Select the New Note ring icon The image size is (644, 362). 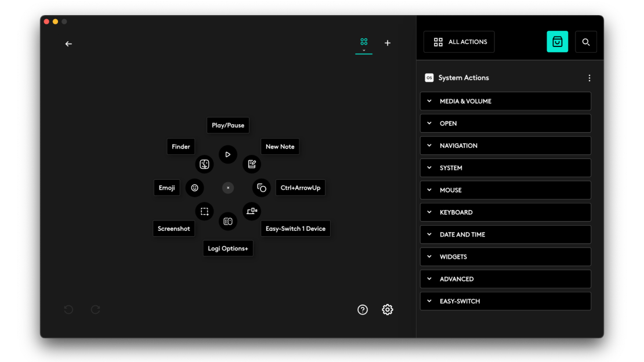tap(251, 164)
